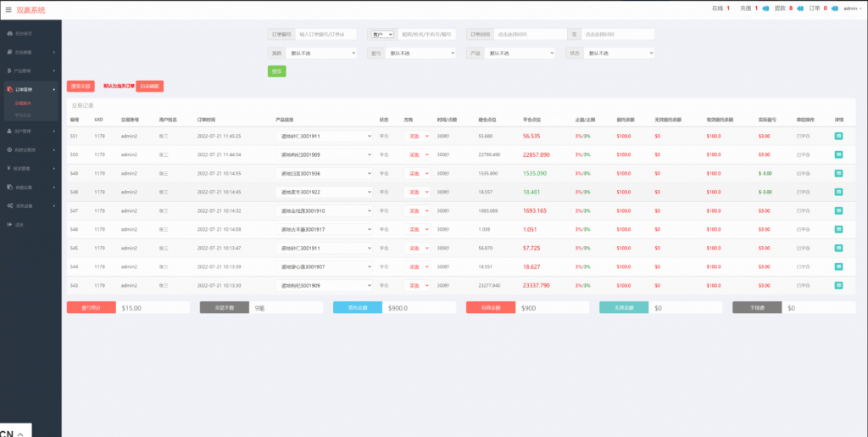Click the red 搜索全部 button
This screenshot has width=868, height=437.
(81, 86)
